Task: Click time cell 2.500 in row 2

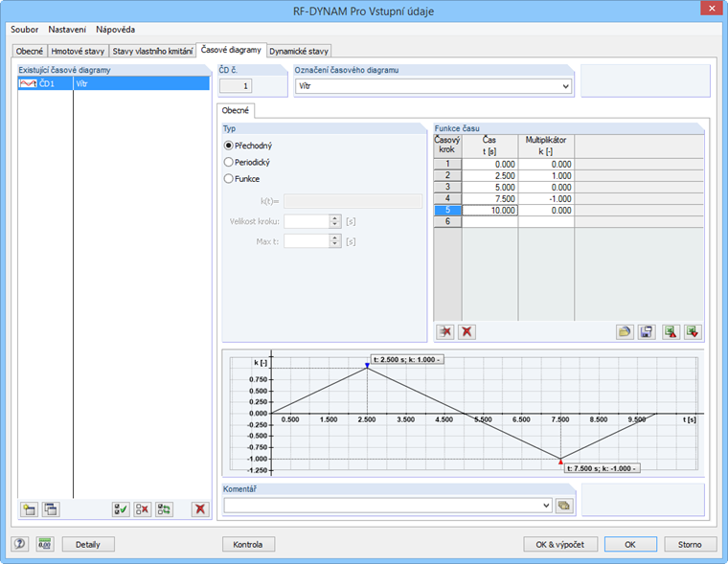Action: pos(489,175)
